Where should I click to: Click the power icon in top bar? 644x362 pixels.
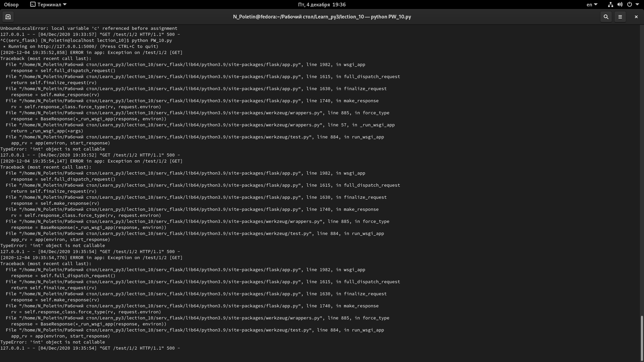pyautogui.click(x=629, y=5)
